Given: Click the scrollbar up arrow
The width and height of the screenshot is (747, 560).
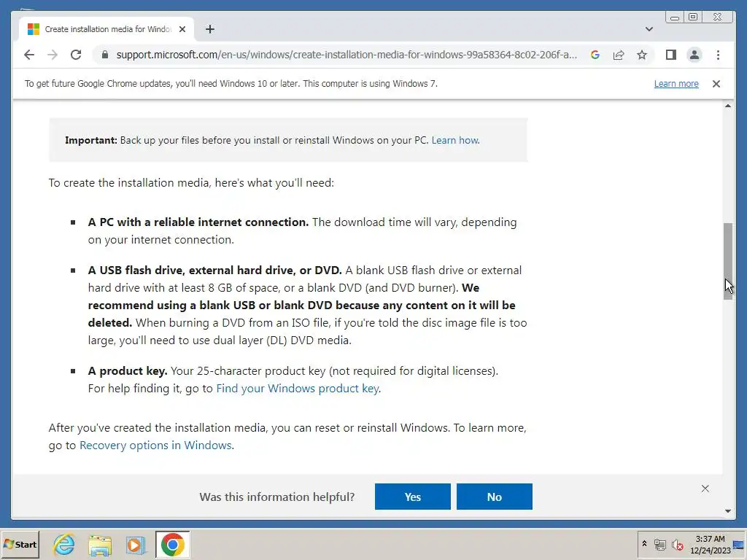Looking at the screenshot, I should 727,106.
